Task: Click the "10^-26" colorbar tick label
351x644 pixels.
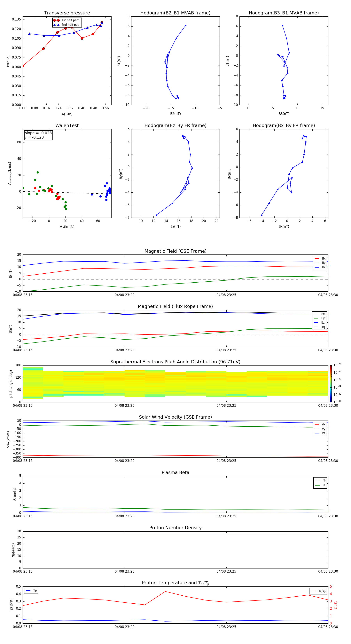Action: click(x=337, y=365)
